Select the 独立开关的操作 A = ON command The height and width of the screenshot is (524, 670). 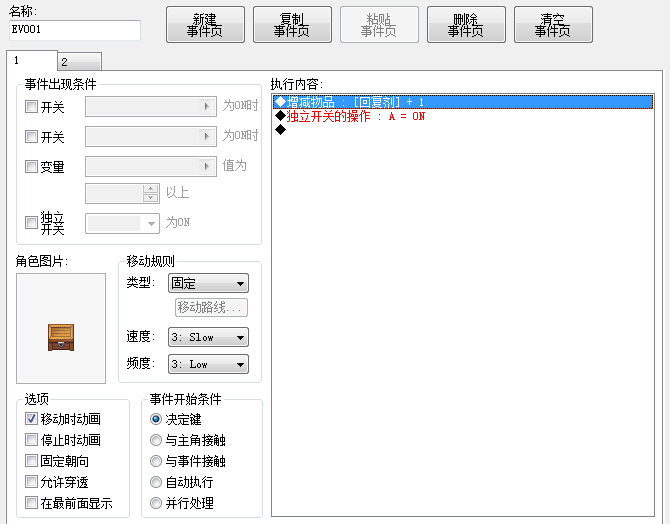tap(463, 116)
